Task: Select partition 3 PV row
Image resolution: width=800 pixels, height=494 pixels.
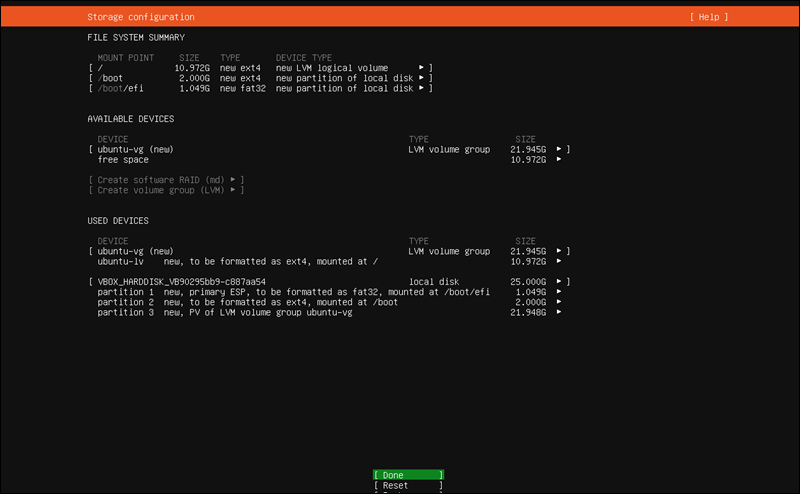Action: (329, 312)
